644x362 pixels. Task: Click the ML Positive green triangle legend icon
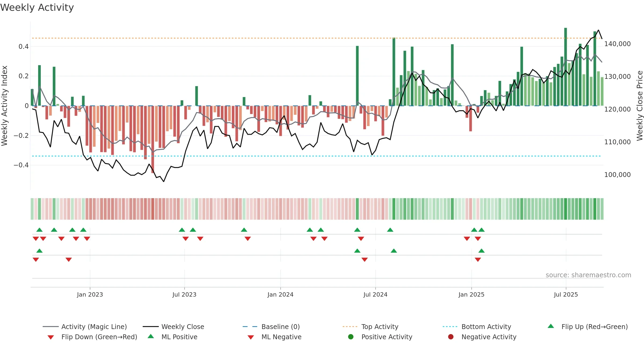click(151, 336)
